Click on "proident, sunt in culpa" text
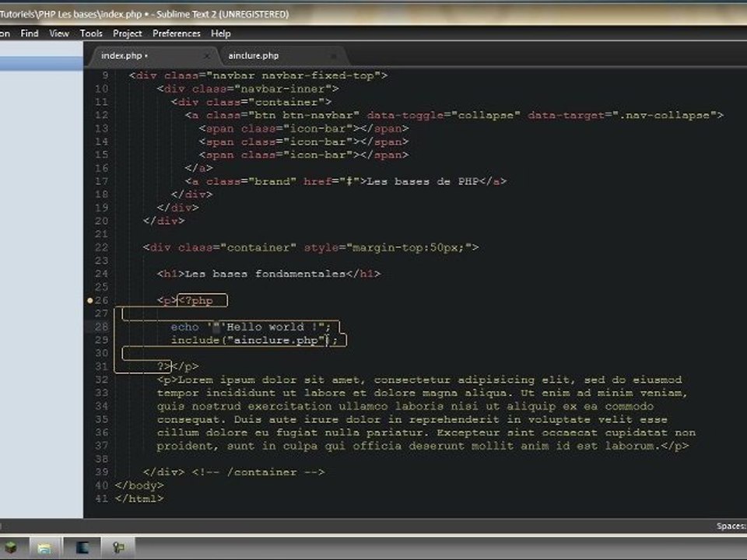 point(237,446)
